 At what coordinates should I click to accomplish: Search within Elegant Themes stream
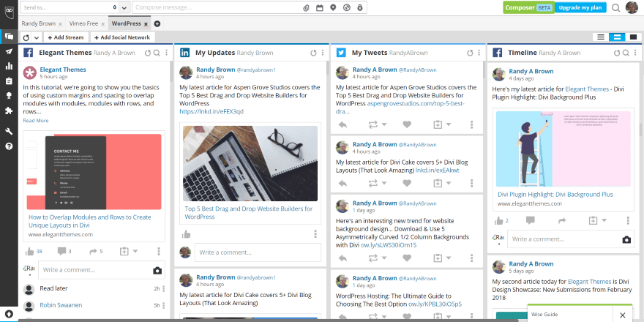(x=157, y=53)
